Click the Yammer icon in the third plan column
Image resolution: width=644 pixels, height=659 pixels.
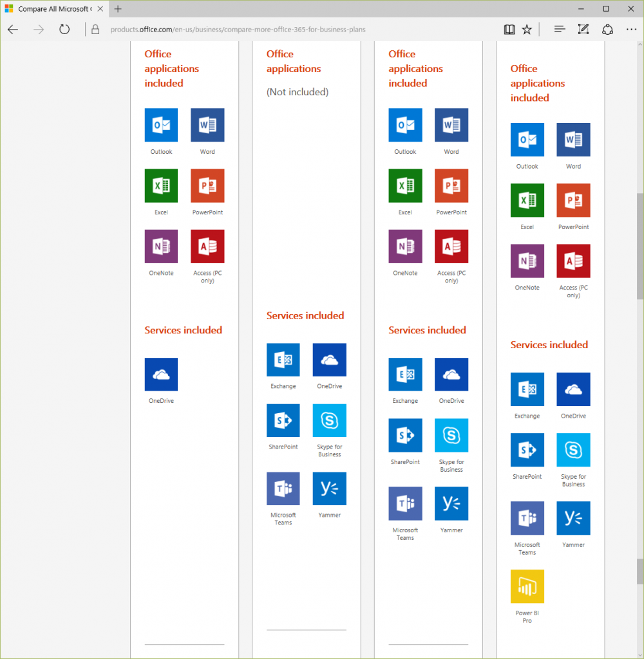[x=451, y=503]
